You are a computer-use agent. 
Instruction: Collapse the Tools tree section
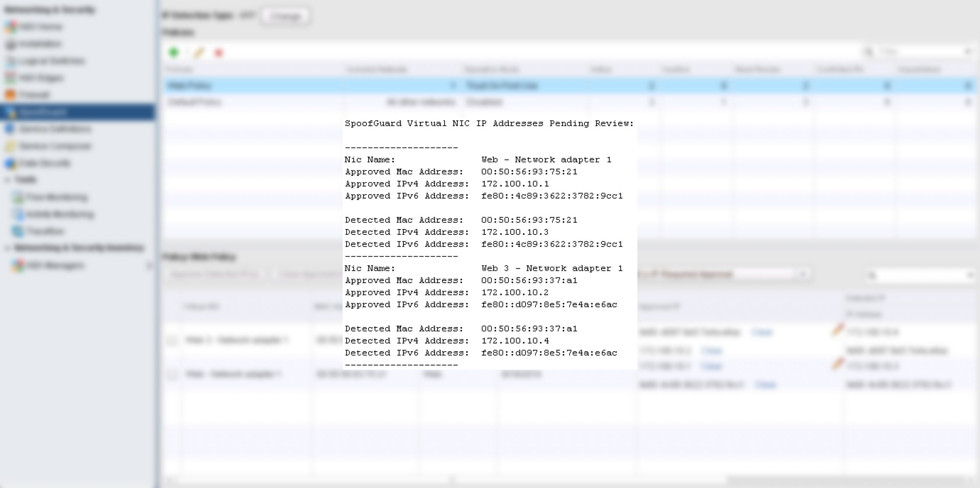click(x=7, y=180)
